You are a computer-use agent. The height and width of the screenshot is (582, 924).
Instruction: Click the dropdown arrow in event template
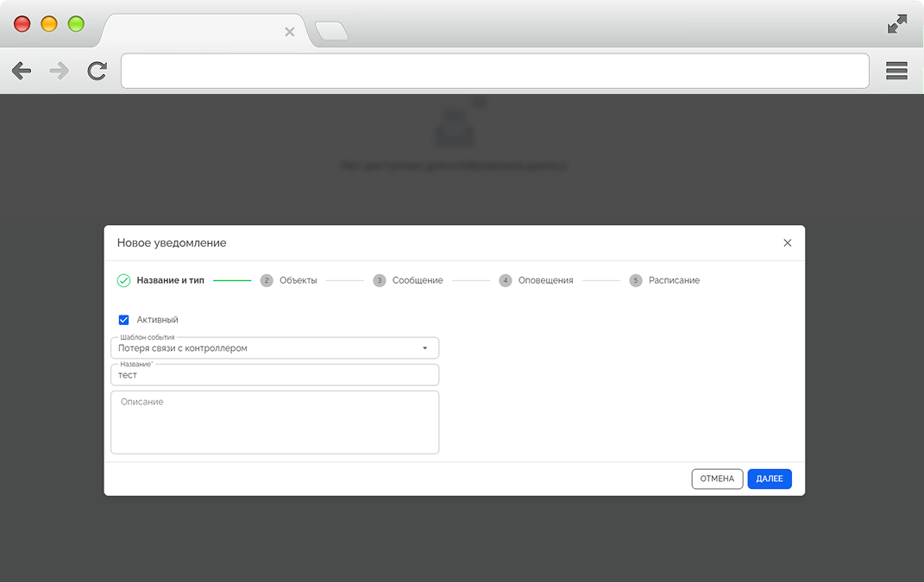point(424,348)
